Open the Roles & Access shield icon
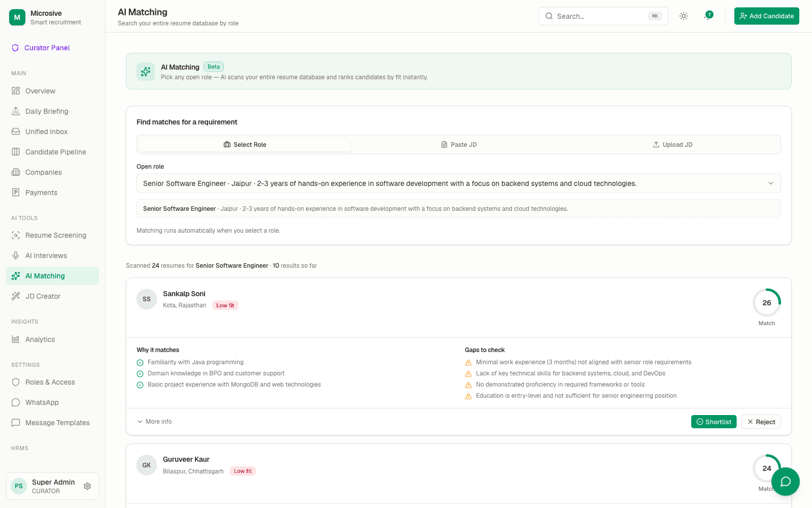This screenshot has height=508, width=812. click(16, 382)
